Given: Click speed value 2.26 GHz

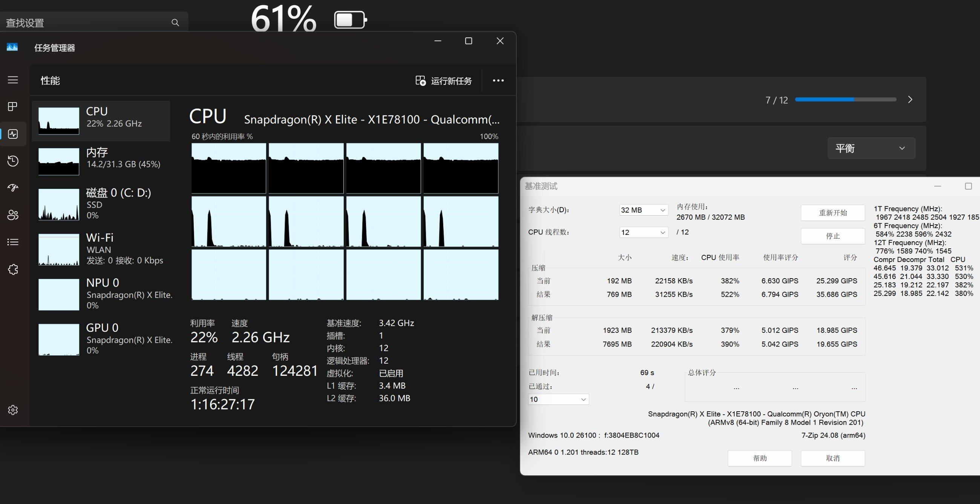Looking at the screenshot, I should pyautogui.click(x=260, y=337).
